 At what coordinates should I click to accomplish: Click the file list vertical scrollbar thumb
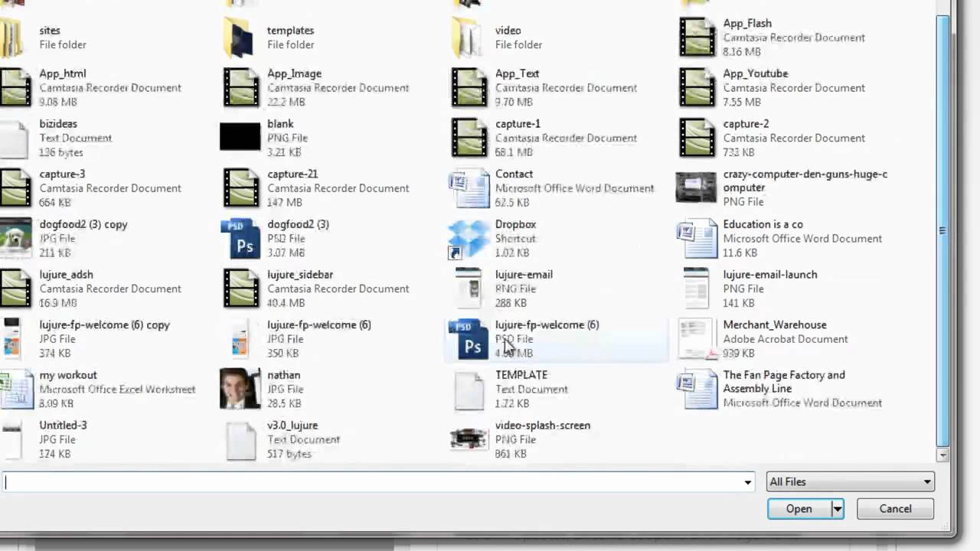click(x=942, y=230)
